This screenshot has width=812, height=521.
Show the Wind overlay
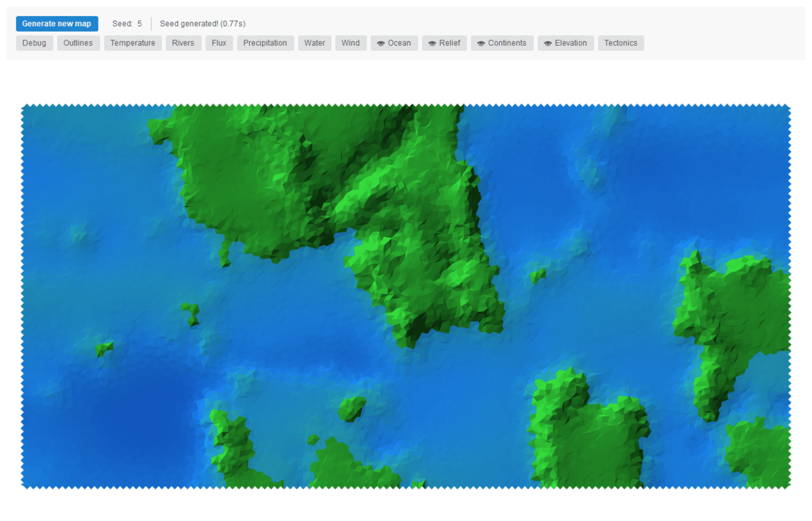(x=351, y=43)
